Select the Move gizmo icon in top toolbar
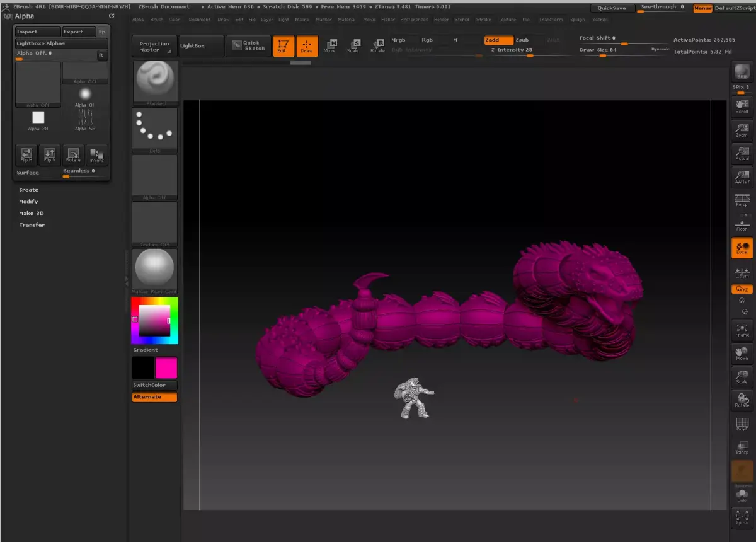Image resolution: width=756 pixels, height=542 pixels. pos(329,45)
